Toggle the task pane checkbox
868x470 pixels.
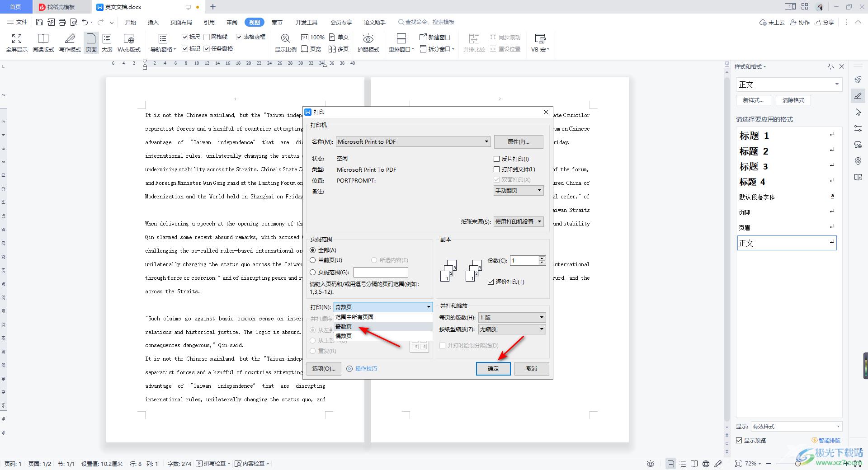(207, 49)
